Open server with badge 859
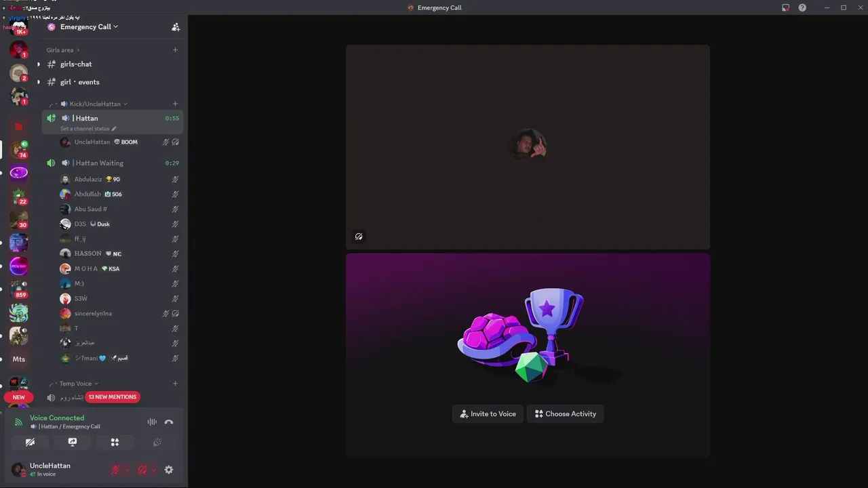Viewport: 868px width, 488px height. [x=18, y=289]
